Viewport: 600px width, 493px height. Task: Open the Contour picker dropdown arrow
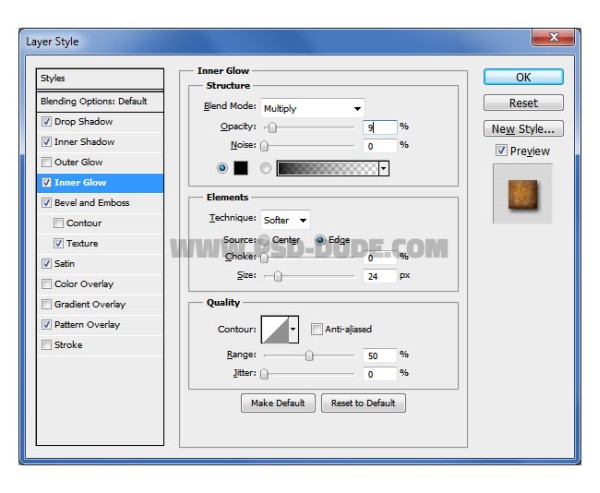293,329
